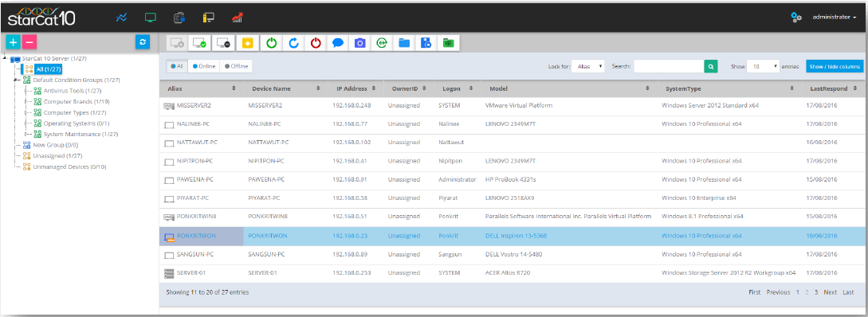Click the yellow download arrow icon
The width and height of the screenshot is (868, 317).
(248, 42)
